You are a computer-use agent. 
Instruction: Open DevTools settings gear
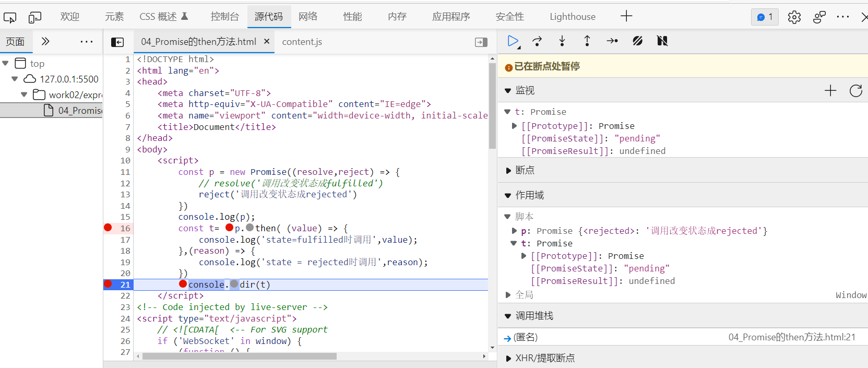coord(794,17)
